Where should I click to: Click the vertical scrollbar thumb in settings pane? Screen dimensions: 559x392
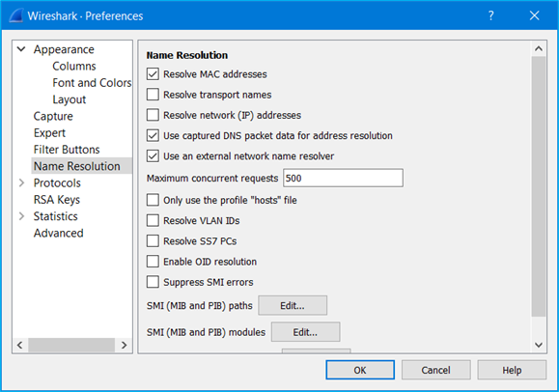[539, 186]
